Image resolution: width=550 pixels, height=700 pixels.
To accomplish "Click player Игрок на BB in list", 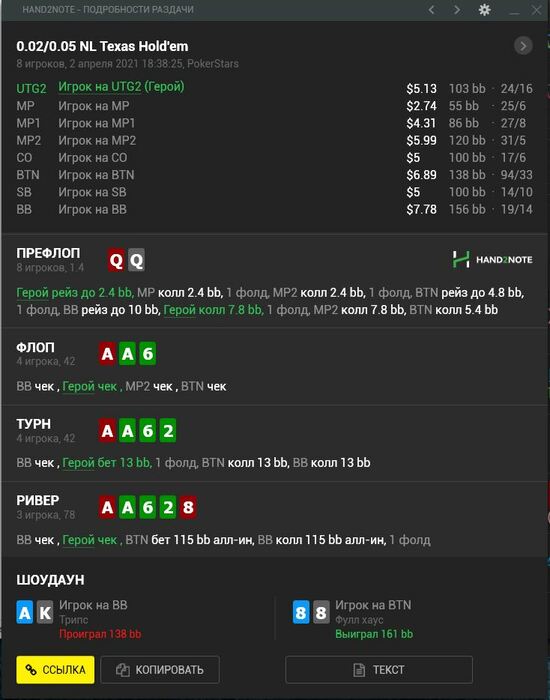I will click(x=92, y=209).
